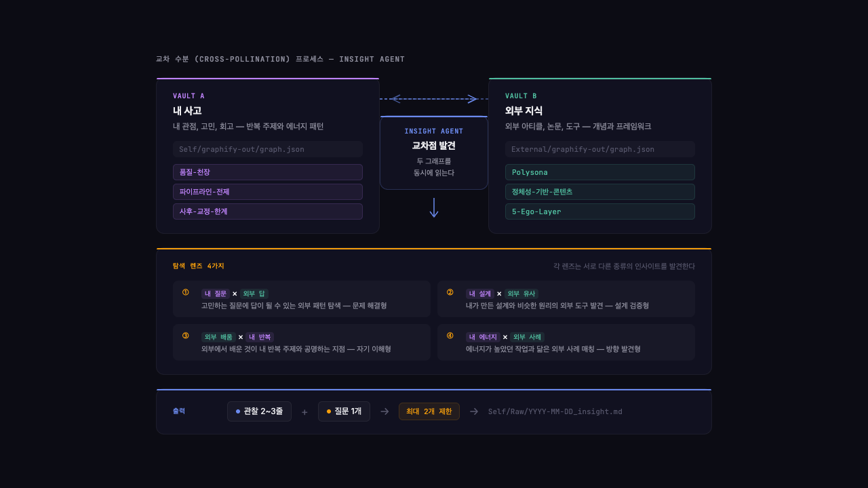Click the 관찰 2~3줄 pill button
Viewport: 868px width, 488px height.
(x=259, y=411)
